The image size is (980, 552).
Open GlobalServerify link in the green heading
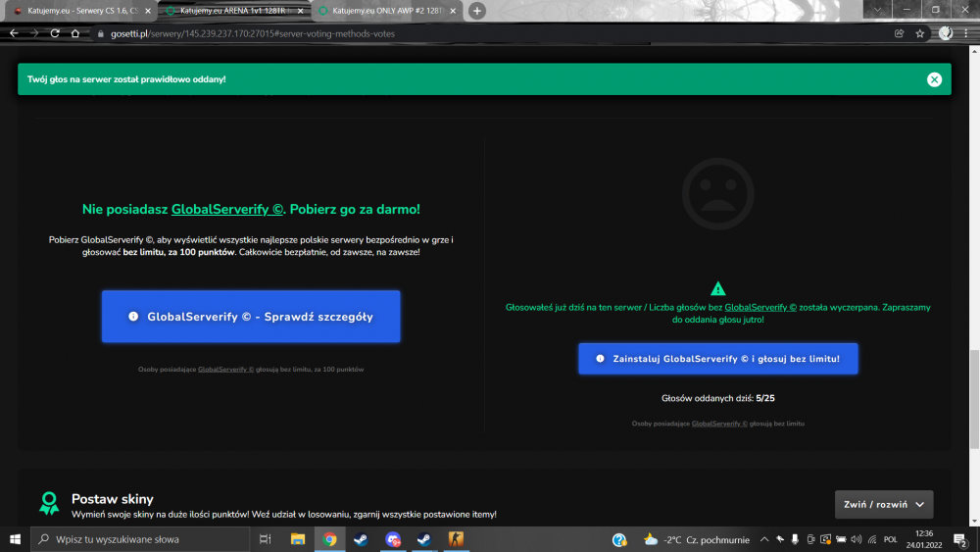tap(227, 210)
